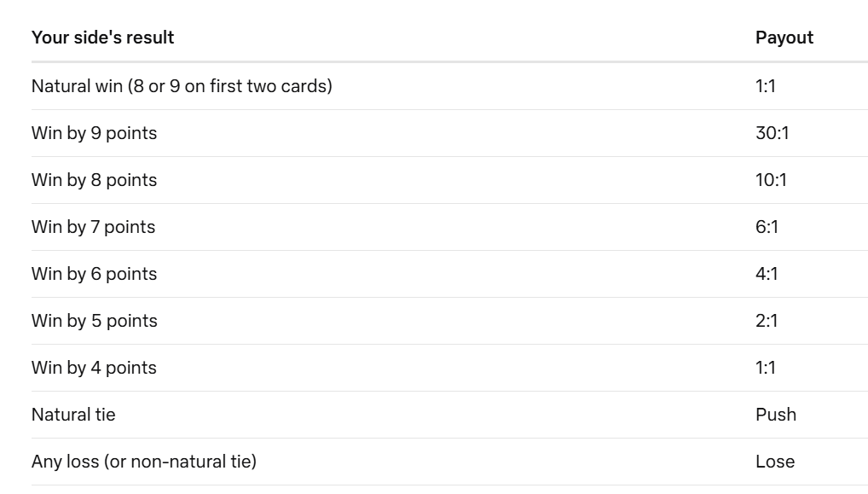Click the 'Push' payout value
Screen dimensions: 868x494
pyautogui.click(x=776, y=415)
